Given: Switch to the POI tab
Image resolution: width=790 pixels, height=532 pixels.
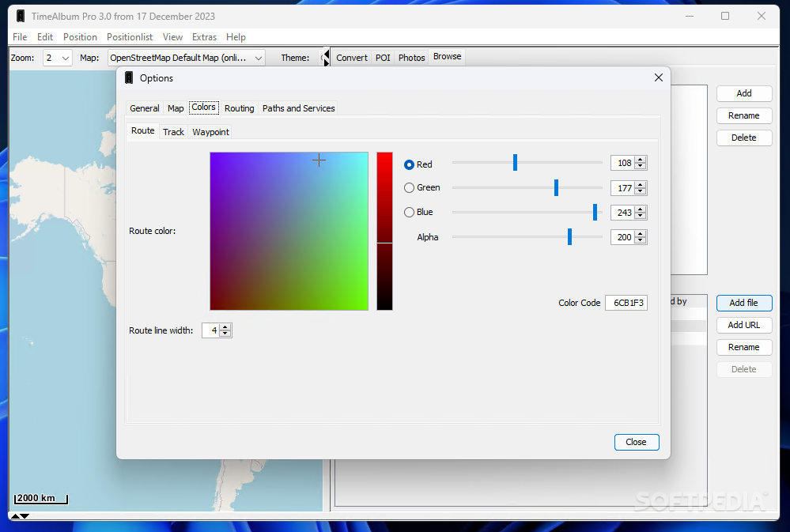Looking at the screenshot, I should click(383, 58).
